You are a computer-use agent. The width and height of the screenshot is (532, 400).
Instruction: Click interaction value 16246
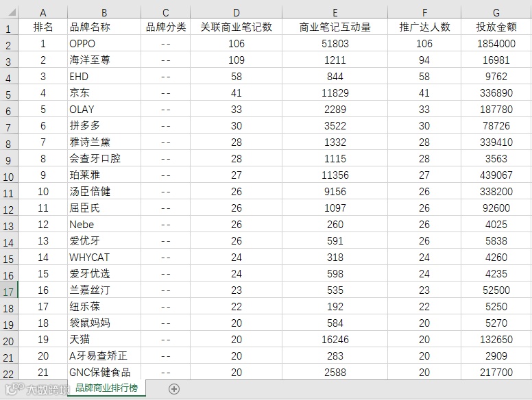(x=335, y=339)
